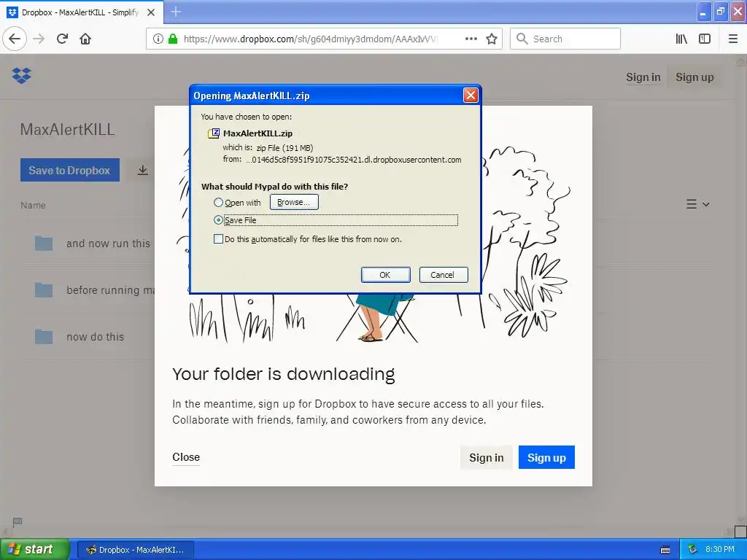
Task: Close the Dropbox MaxAlertKILL tab
Action: (x=151, y=12)
